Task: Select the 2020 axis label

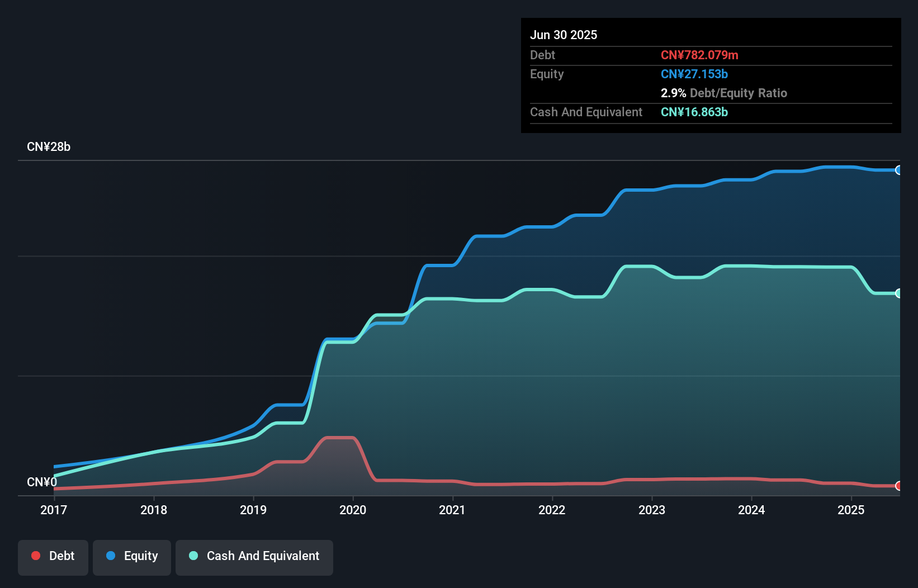Action: [353, 510]
